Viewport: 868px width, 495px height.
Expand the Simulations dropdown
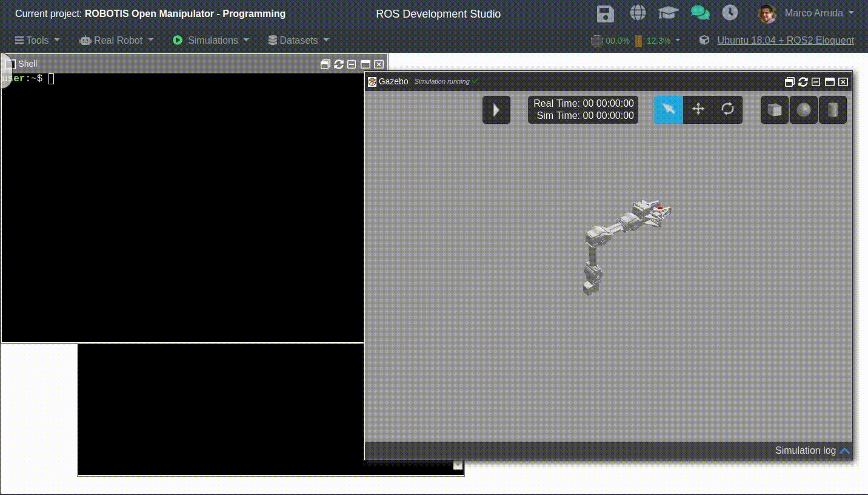(x=212, y=40)
